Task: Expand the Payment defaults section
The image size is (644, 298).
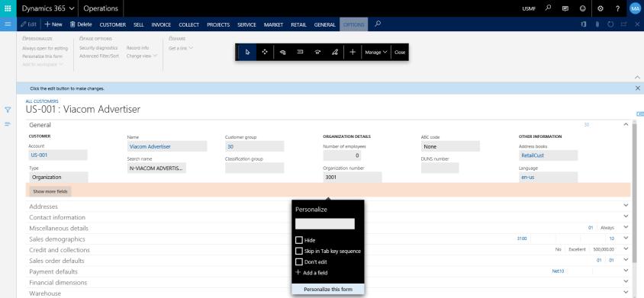Action: 626,271
